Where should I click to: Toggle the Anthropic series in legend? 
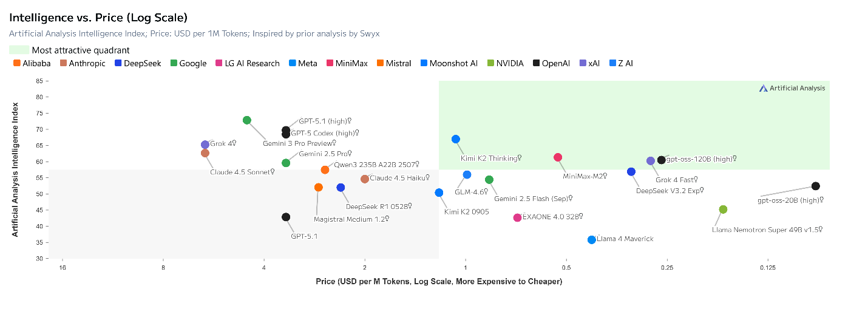pyautogui.click(x=83, y=63)
